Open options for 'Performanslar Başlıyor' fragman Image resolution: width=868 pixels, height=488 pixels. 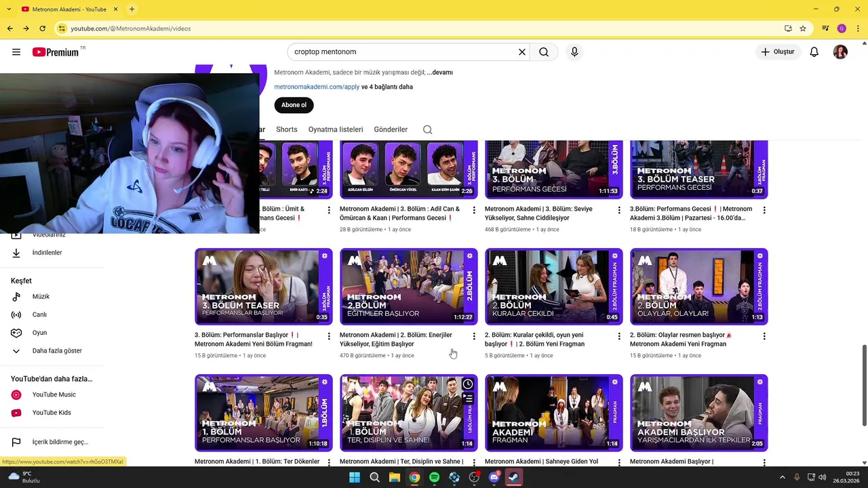tap(329, 336)
